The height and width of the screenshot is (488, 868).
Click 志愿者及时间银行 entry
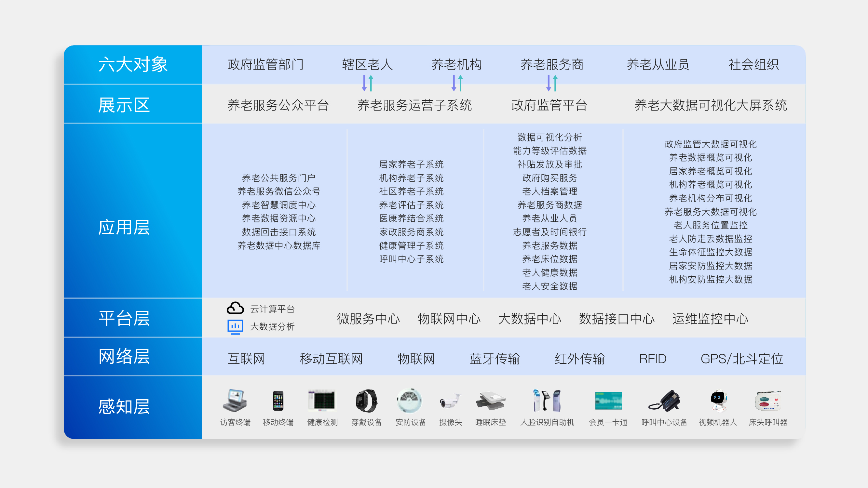(549, 232)
